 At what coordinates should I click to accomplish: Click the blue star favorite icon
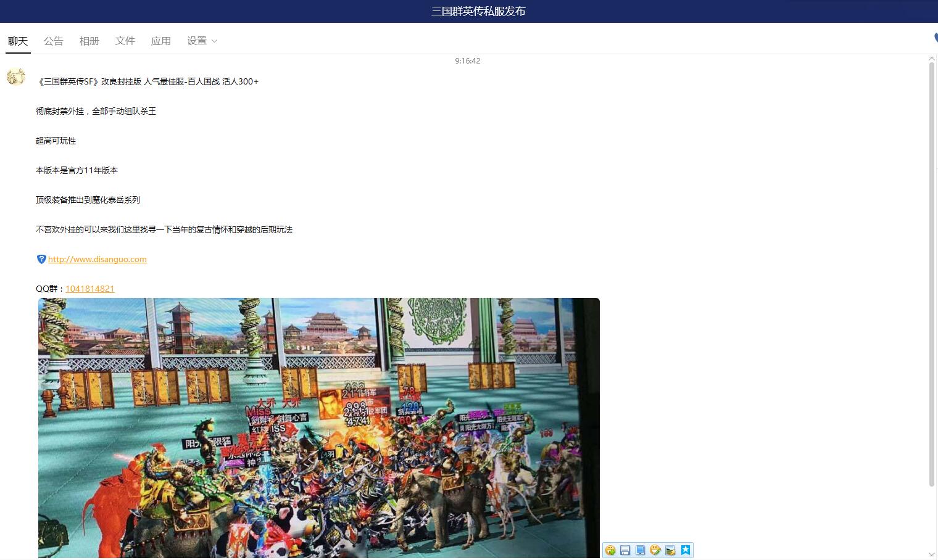pos(686,550)
